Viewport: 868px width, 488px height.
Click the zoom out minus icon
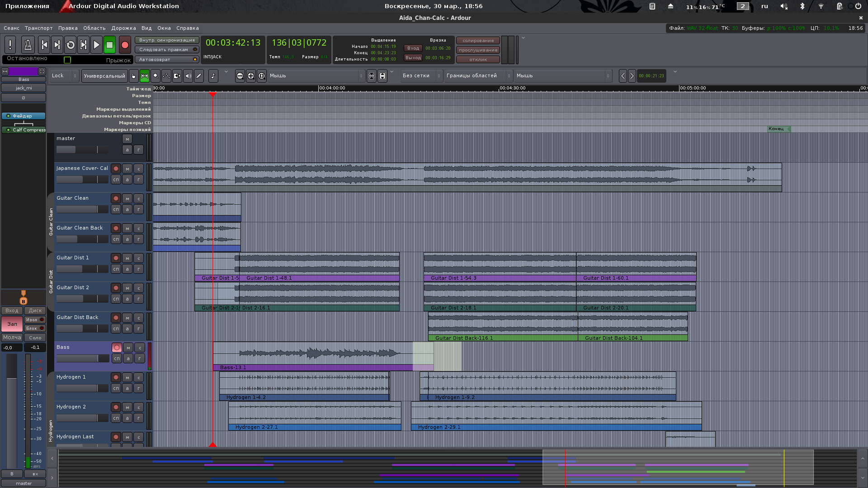point(240,76)
